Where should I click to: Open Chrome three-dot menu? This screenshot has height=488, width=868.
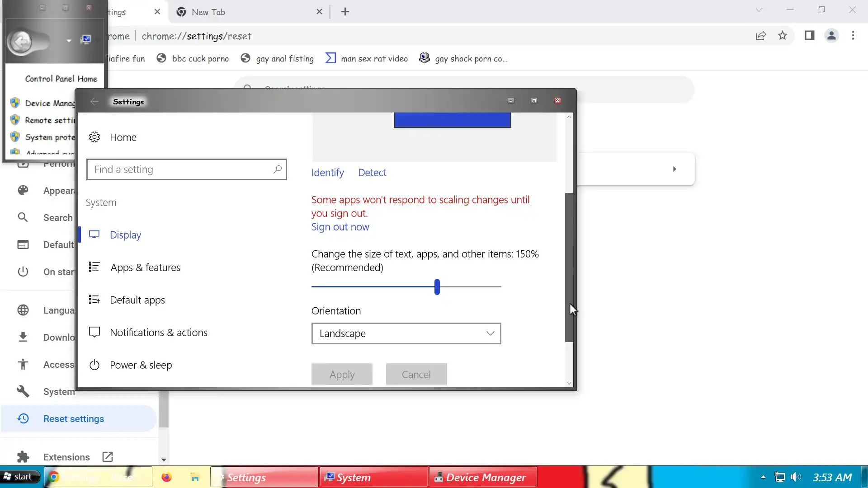click(853, 36)
